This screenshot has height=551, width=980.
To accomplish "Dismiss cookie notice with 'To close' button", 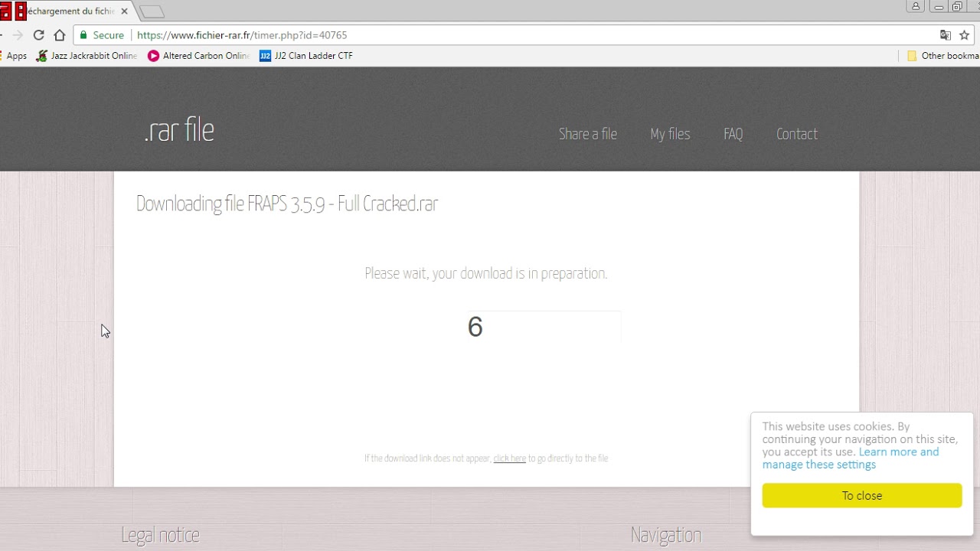I will click(862, 495).
